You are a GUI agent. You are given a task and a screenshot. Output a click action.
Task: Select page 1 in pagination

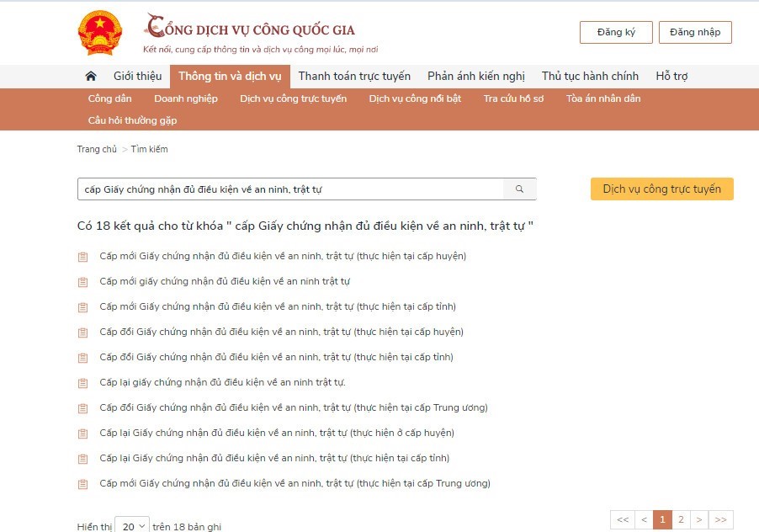[x=662, y=519]
